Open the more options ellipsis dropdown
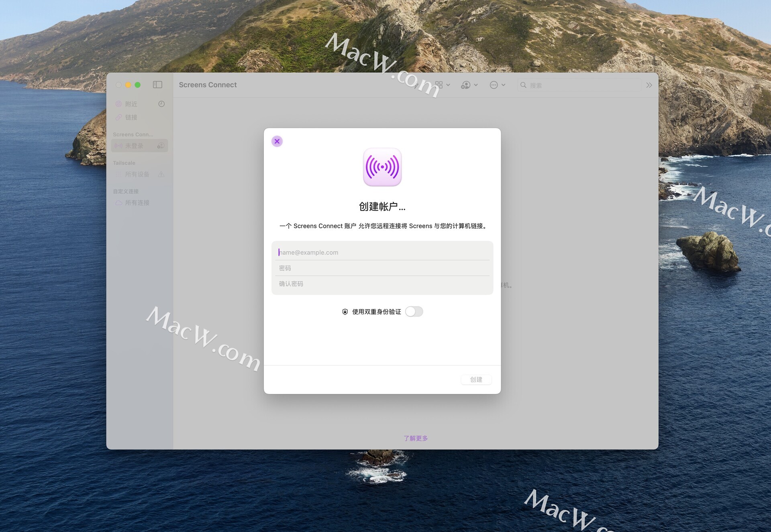The height and width of the screenshot is (532, 771). tap(497, 85)
